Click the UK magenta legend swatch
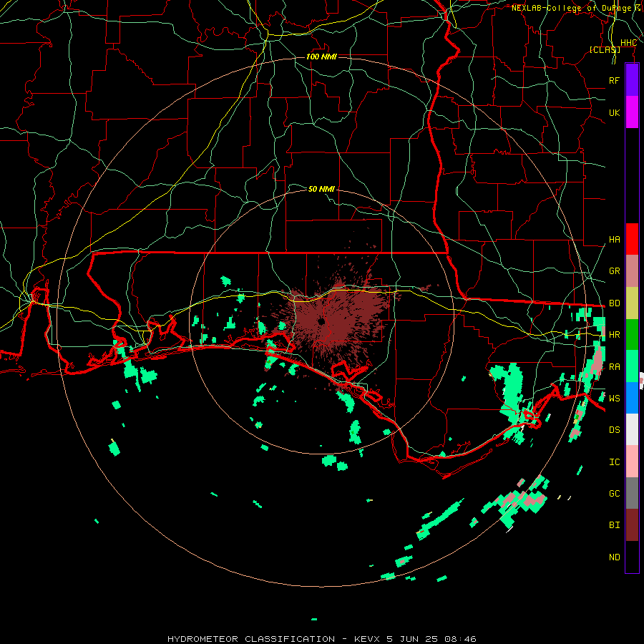Image resolution: width=644 pixels, height=644 pixels. coord(632,112)
